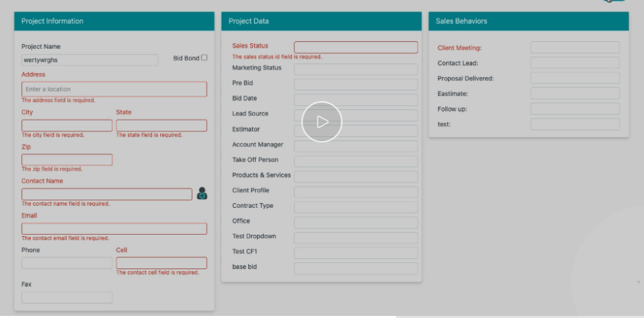
Task: Click the City input field
Action: click(x=67, y=125)
